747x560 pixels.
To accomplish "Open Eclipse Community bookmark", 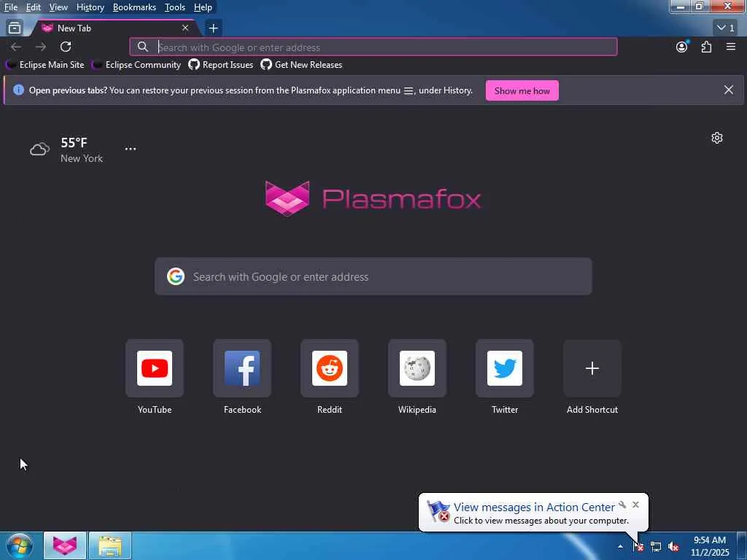I will coord(136,65).
